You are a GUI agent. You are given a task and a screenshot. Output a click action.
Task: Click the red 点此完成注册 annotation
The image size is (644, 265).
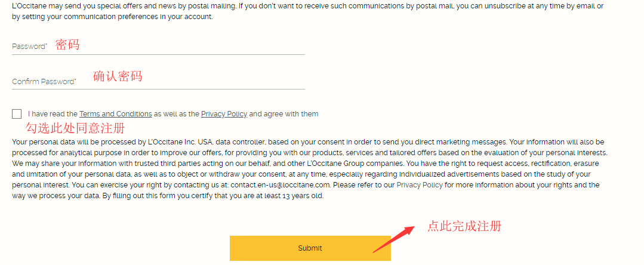[x=464, y=226]
